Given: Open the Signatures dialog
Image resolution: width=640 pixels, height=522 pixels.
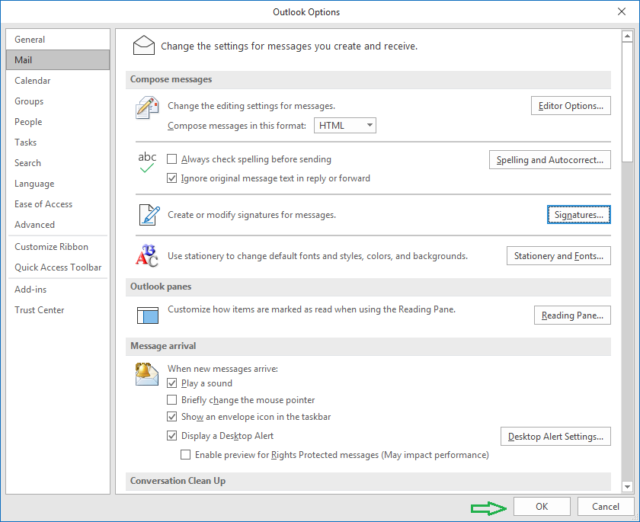Looking at the screenshot, I should 579,215.
